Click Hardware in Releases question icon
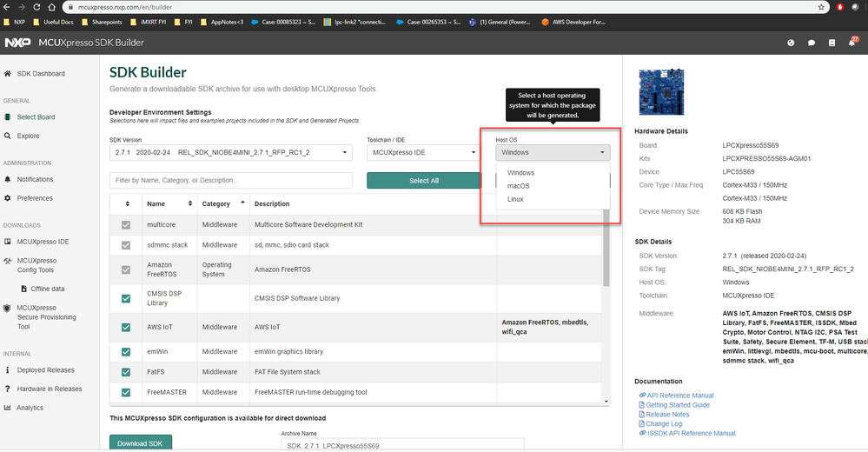Viewport: 868px width, 452px height. [x=7, y=389]
